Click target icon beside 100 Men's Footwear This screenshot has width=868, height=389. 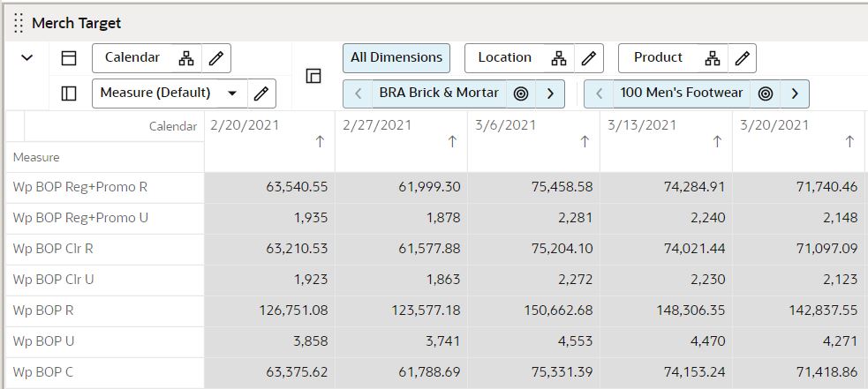coord(765,94)
